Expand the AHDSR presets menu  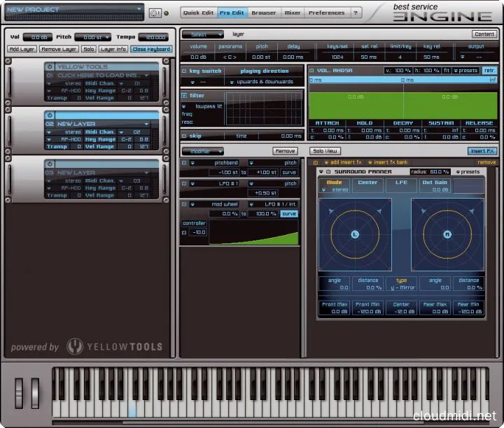(x=466, y=71)
